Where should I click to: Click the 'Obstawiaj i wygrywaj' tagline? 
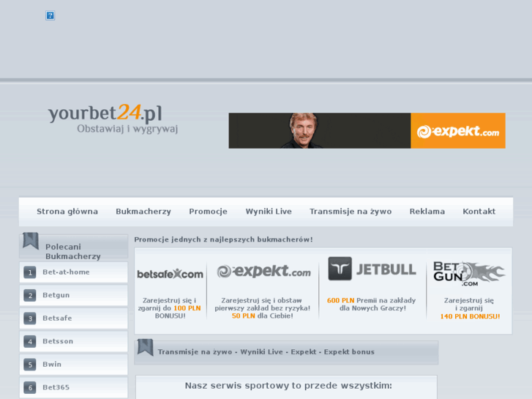pos(127,129)
